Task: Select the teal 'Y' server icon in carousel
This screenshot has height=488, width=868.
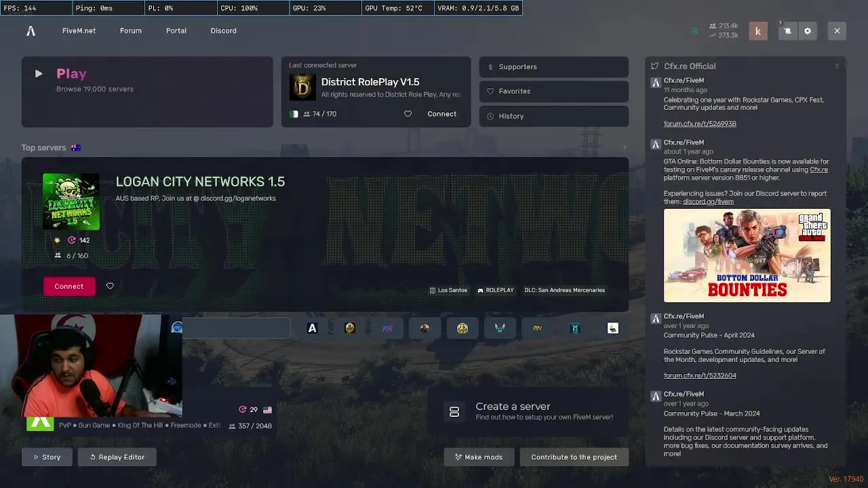Action: pos(575,328)
